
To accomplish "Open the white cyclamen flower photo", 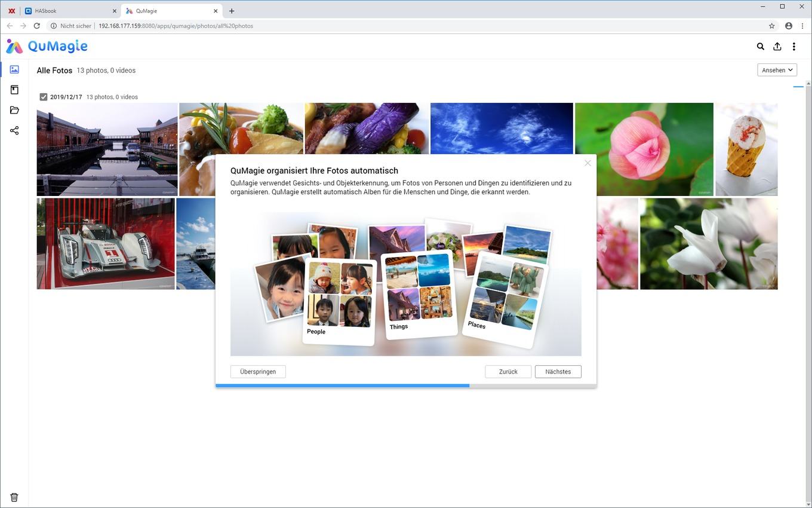I will coord(709,244).
